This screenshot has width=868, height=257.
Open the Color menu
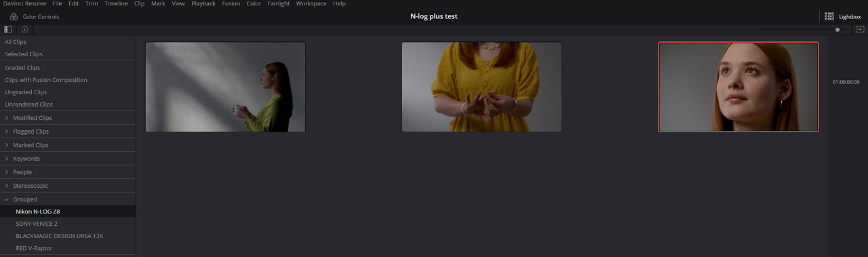254,3
